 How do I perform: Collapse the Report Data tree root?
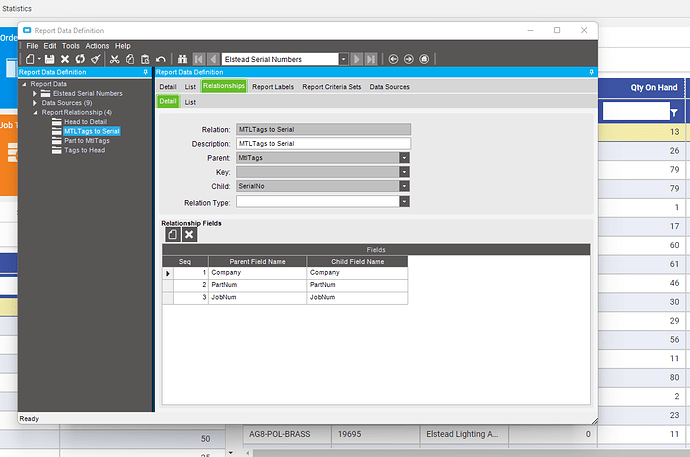24,84
